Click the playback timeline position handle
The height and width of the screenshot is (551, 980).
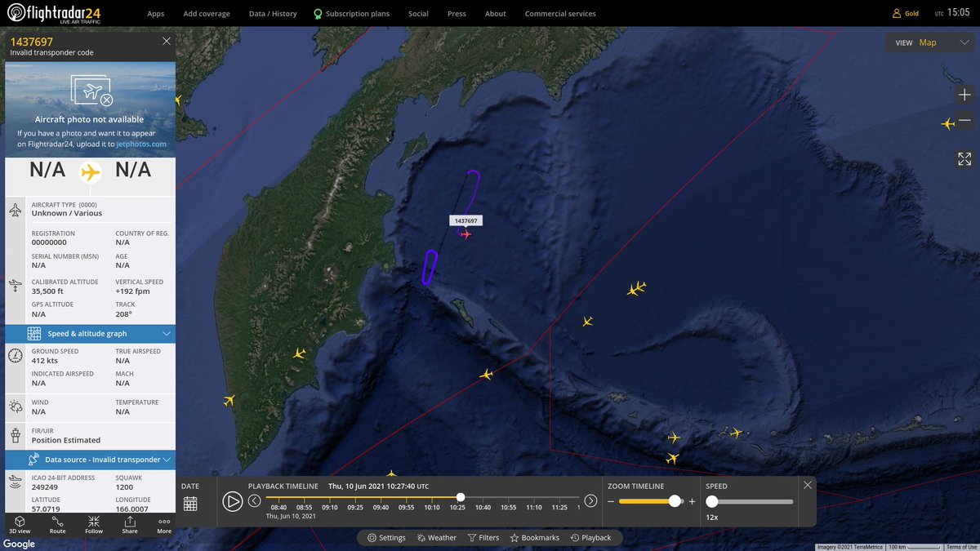(x=461, y=497)
